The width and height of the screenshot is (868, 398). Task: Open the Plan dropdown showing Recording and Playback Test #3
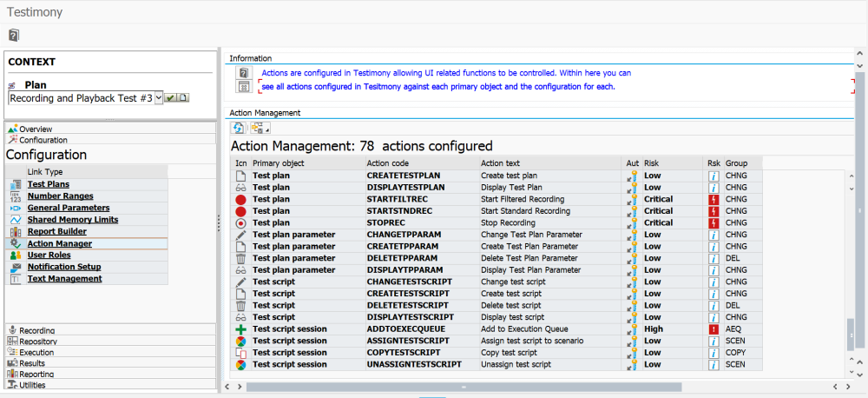coord(158,97)
